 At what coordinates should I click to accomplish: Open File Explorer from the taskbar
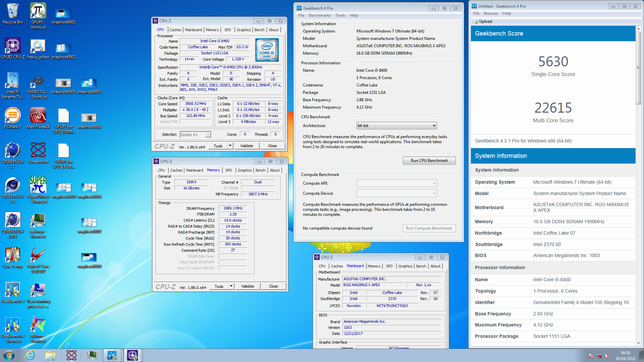(51, 355)
